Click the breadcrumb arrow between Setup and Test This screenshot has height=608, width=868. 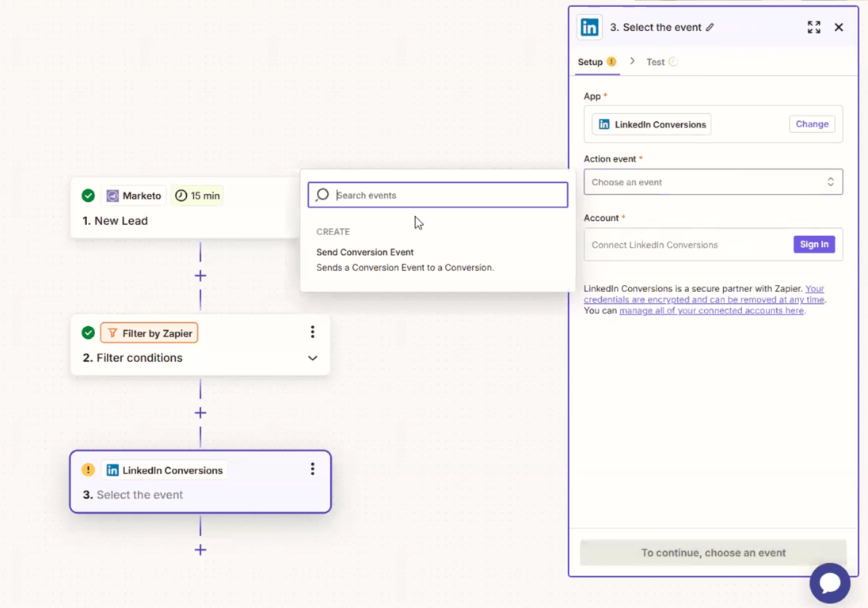click(x=632, y=61)
